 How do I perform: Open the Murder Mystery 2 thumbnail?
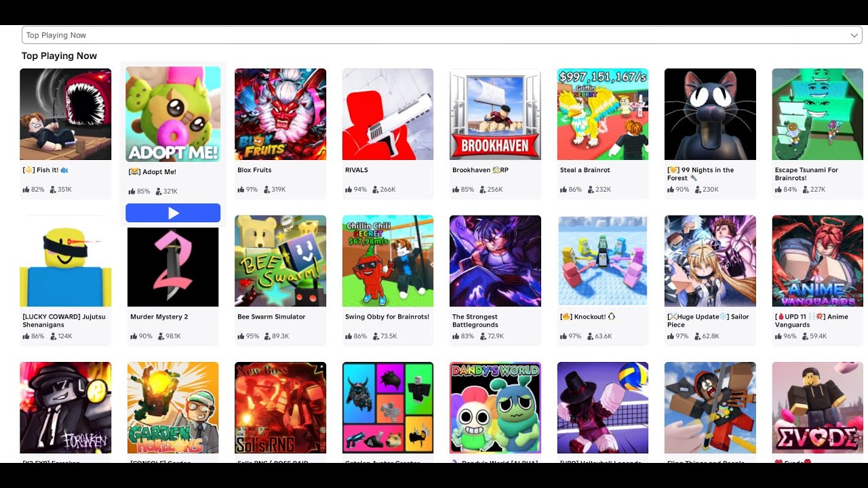click(173, 266)
